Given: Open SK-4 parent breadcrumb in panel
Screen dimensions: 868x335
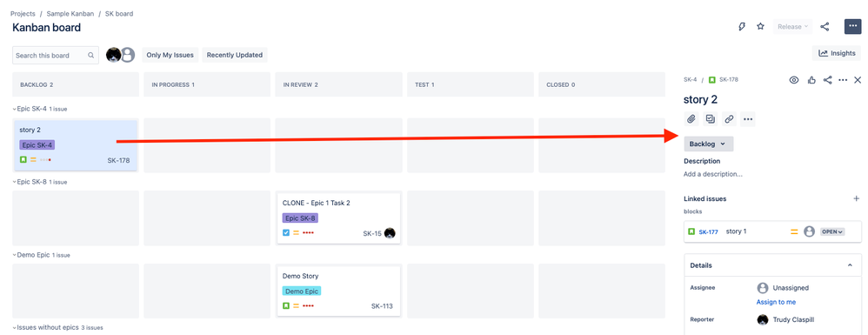Looking at the screenshot, I should pos(691,80).
